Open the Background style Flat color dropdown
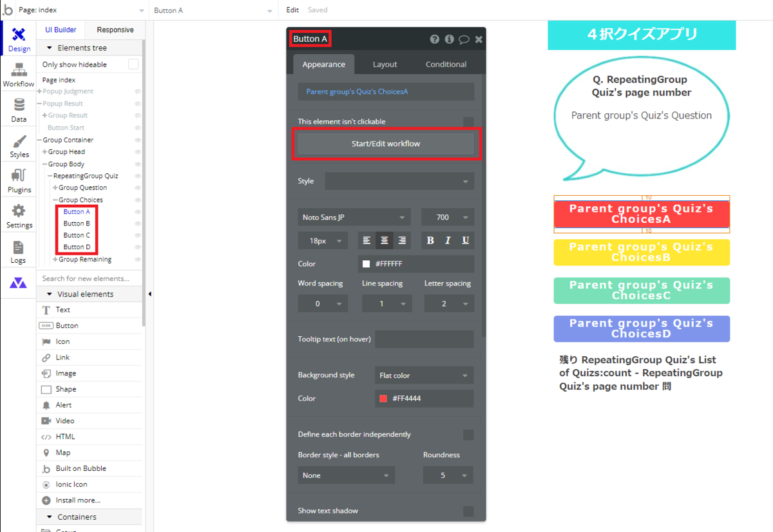773x532 pixels. coord(424,375)
